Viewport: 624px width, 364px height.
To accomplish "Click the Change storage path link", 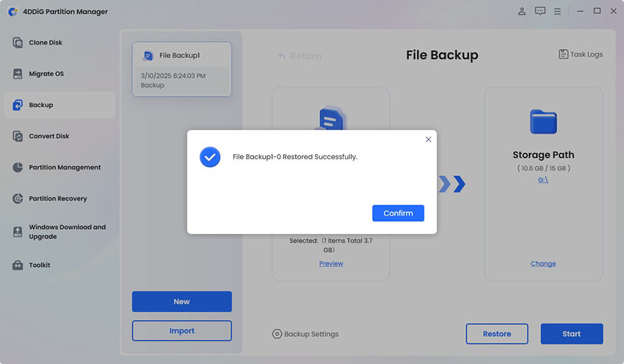I will [x=543, y=263].
